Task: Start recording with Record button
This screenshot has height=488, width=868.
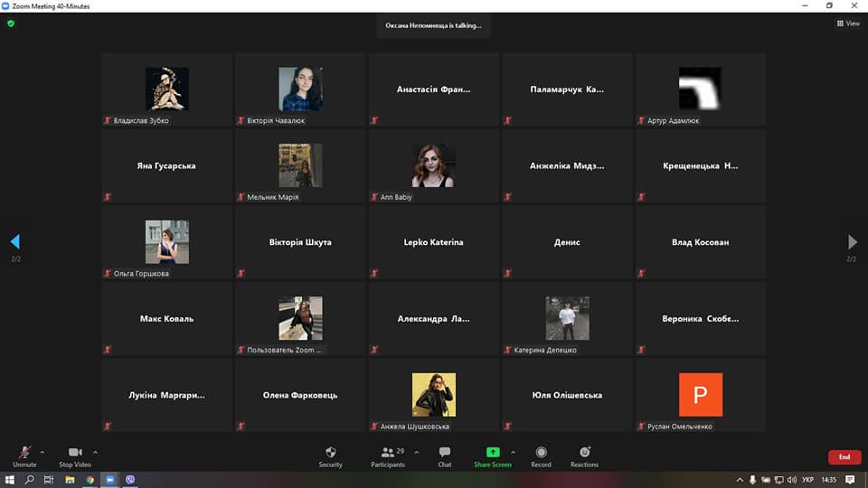Action: click(541, 455)
